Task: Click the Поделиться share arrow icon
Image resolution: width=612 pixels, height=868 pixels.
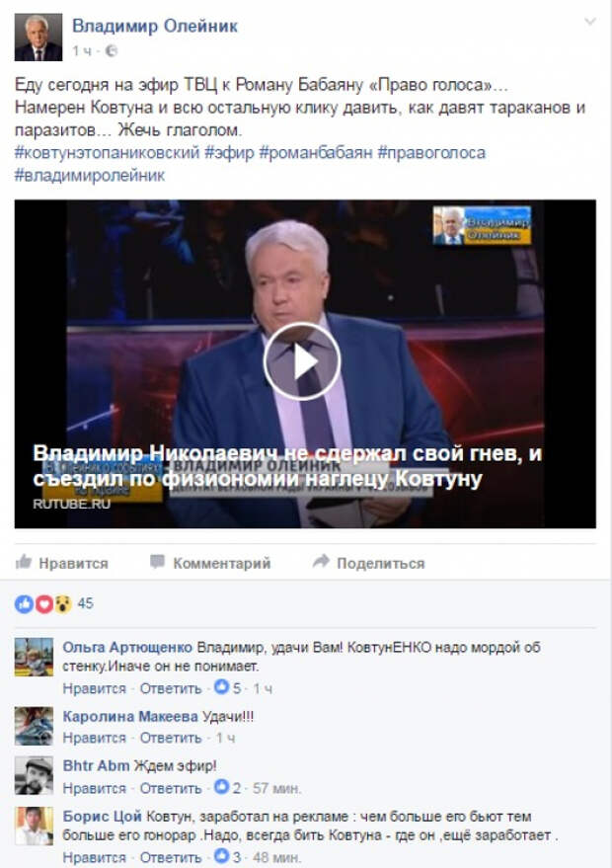Action: coord(321,561)
